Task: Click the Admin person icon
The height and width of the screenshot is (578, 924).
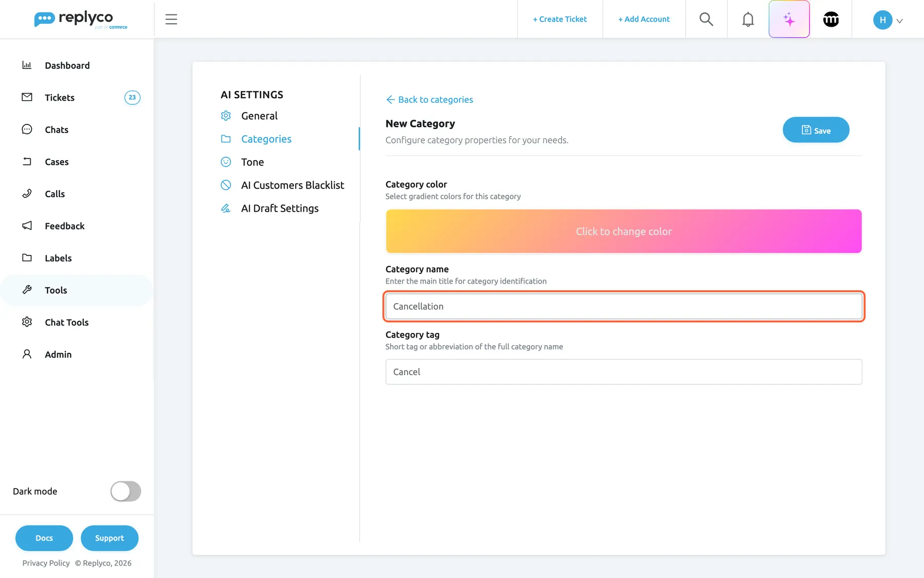Action: [27, 354]
